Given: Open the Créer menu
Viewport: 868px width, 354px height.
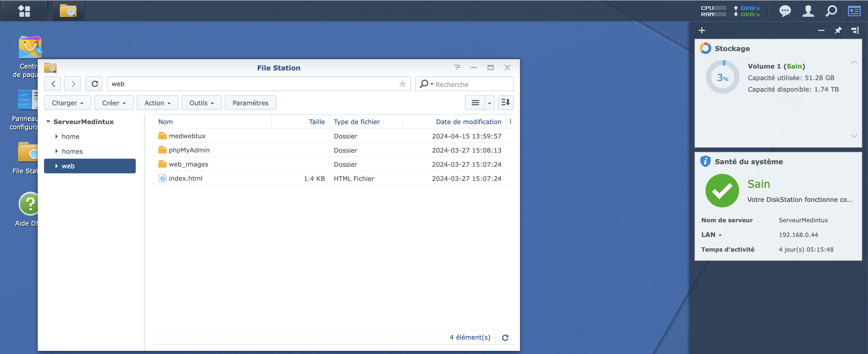Looking at the screenshot, I should point(114,103).
